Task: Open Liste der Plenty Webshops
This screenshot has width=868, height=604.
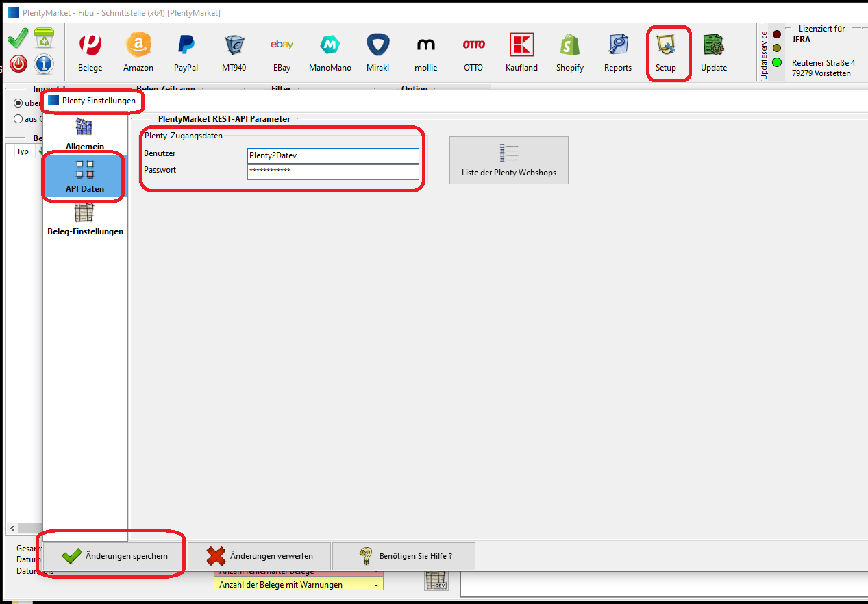Action: [x=508, y=160]
